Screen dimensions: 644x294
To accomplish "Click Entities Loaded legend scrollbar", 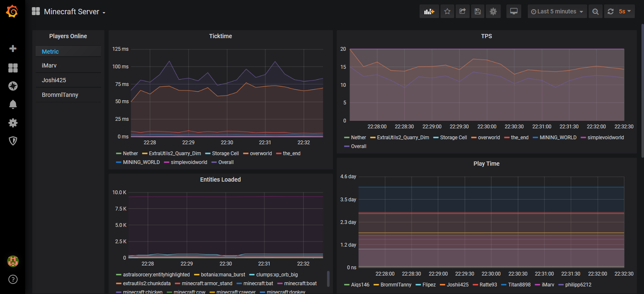I will [328, 278].
